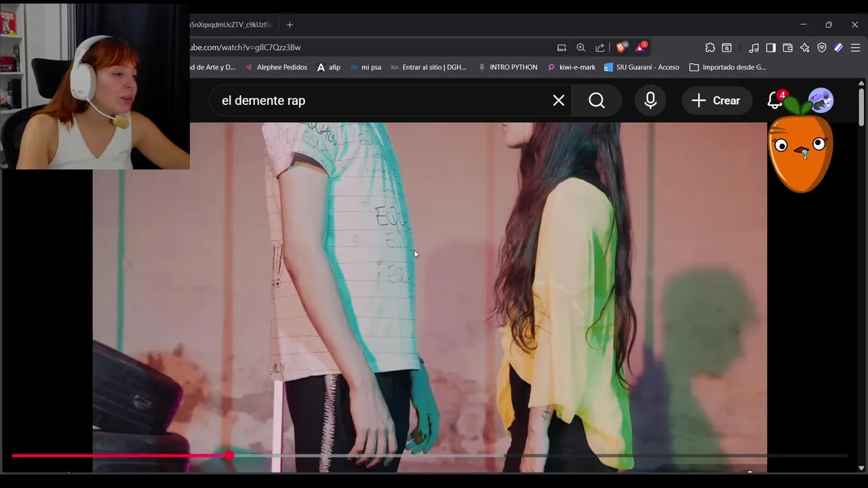Click the striped purple profile icon

[839, 47]
